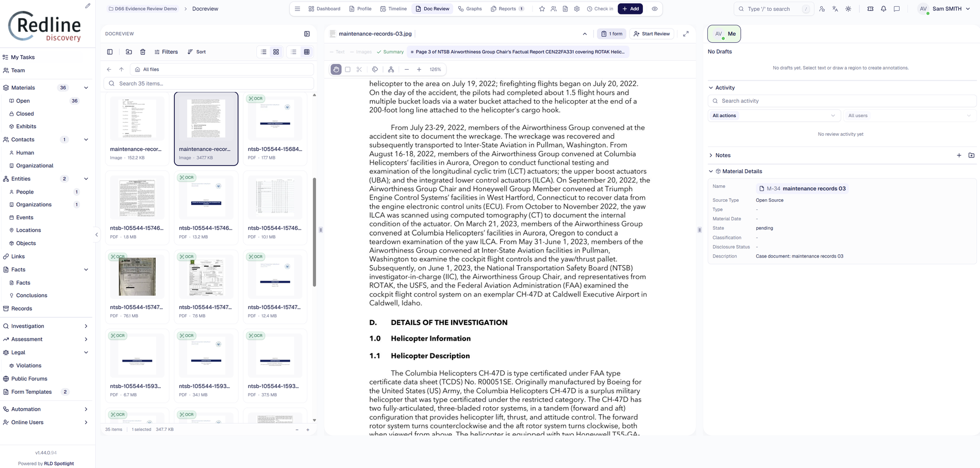980x468 pixels.
Task: Select the hand pan tool
Action: pyautogui.click(x=336, y=69)
